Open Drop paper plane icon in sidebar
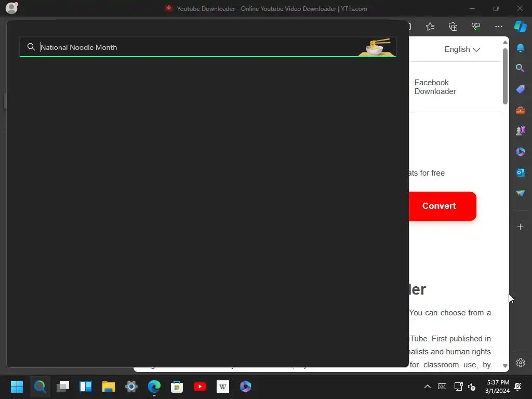Image resolution: width=532 pixels, height=399 pixels. (x=520, y=193)
